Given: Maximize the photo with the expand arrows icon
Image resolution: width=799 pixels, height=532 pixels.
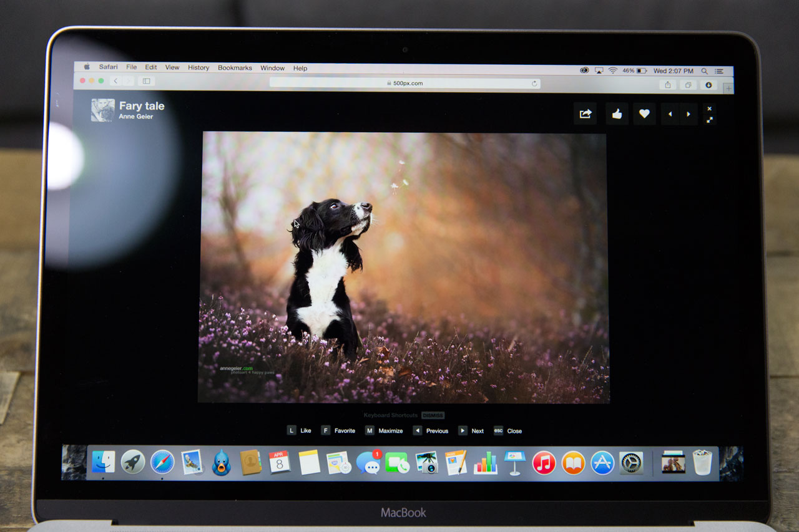Looking at the screenshot, I should [709, 119].
